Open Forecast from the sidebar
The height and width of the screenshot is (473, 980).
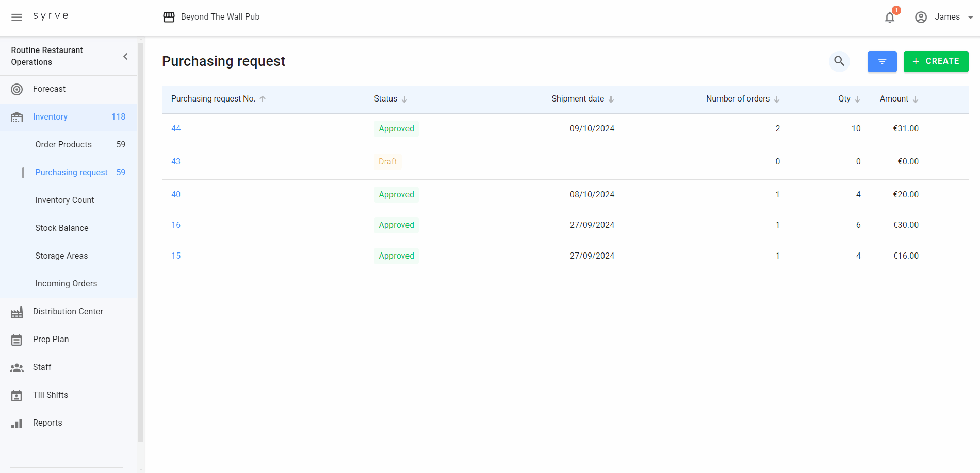coord(49,89)
